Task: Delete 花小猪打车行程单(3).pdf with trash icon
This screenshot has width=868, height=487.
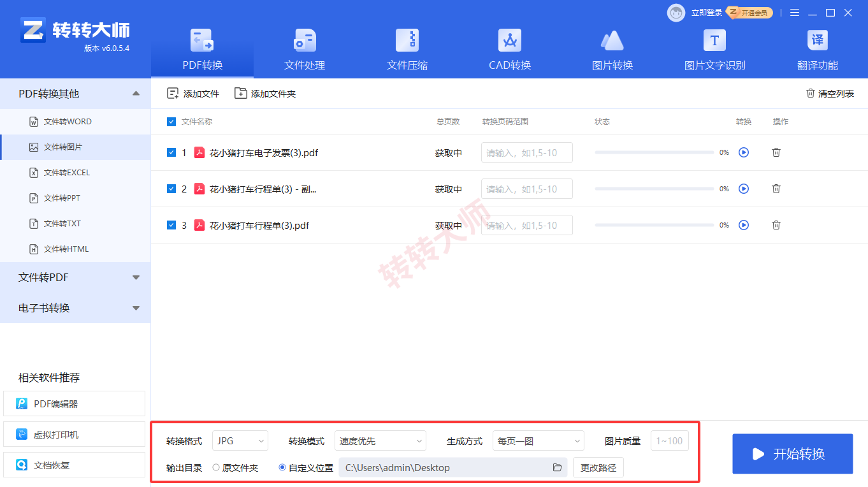Action: pos(776,225)
